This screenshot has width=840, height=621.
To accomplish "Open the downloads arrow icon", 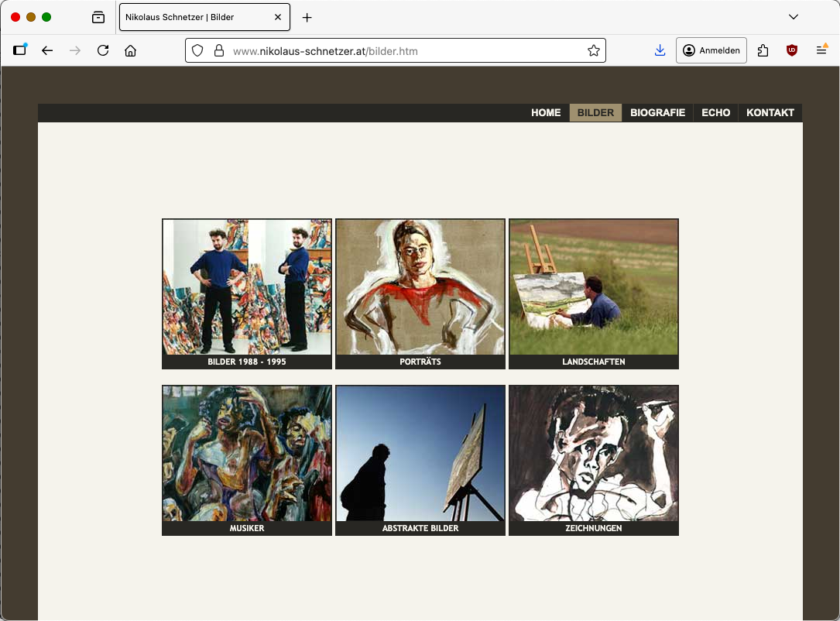I will click(x=660, y=50).
